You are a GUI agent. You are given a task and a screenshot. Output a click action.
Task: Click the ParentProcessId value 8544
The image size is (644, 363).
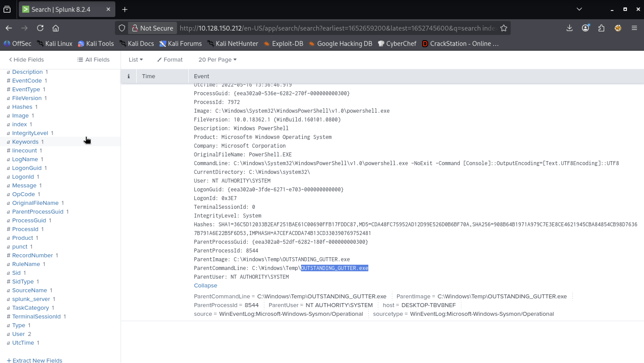pos(251,305)
